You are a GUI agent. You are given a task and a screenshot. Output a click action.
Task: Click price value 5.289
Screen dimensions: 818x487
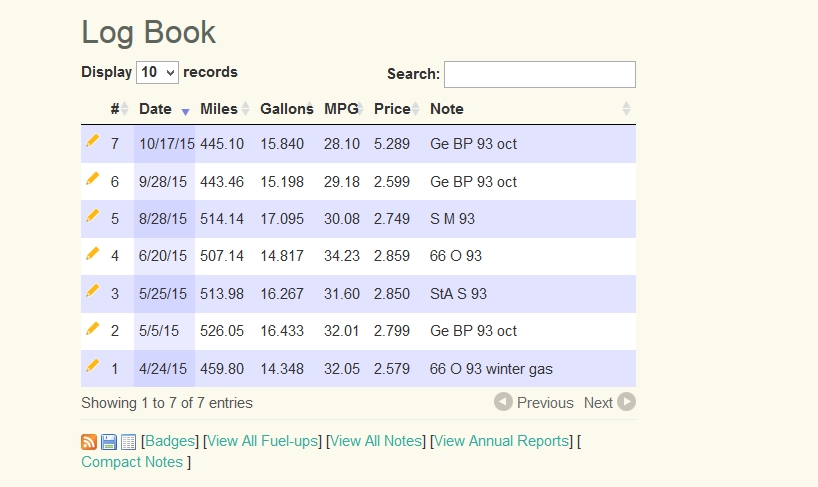(x=392, y=144)
